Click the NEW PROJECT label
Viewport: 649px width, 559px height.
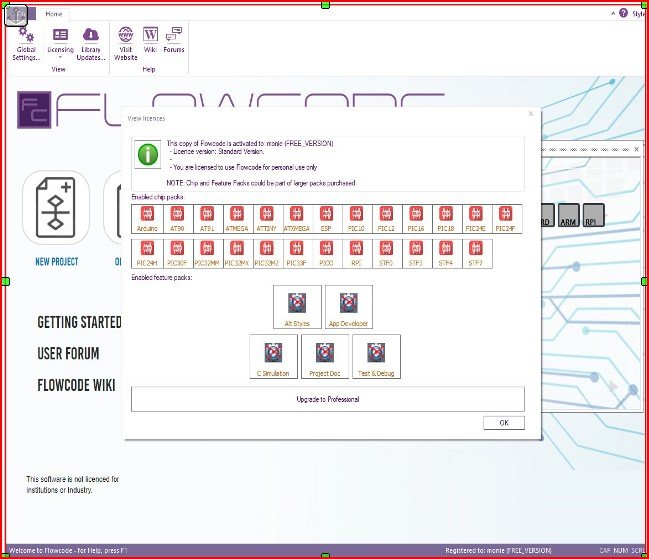pos(57,262)
